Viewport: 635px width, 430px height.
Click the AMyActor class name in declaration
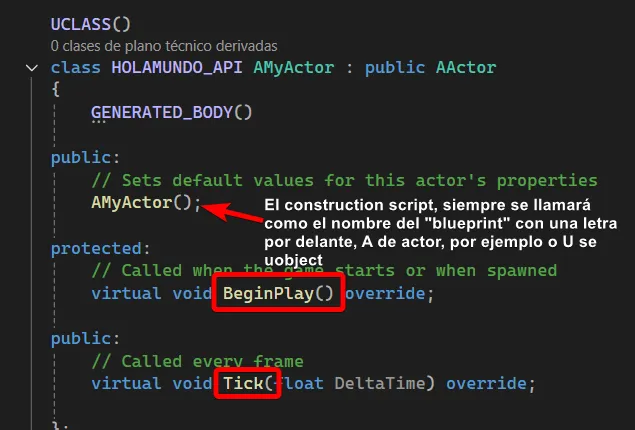pyautogui.click(x=294, y=67)
